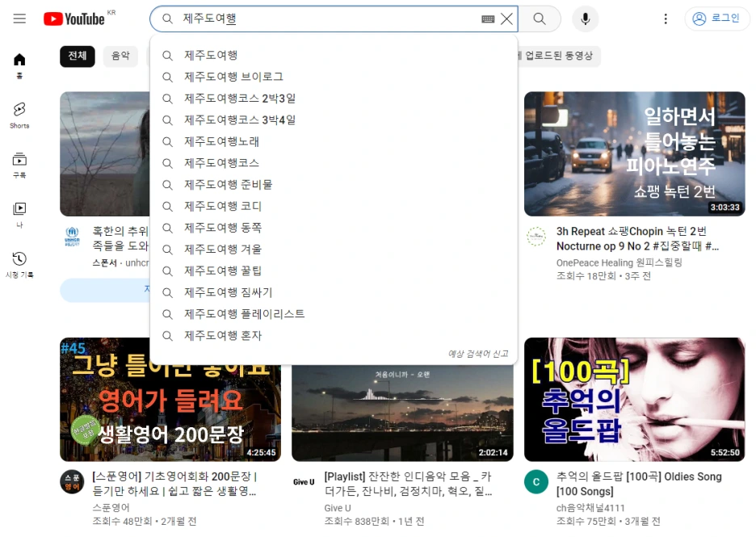Click the YouTube logo

tap(74, 19)
